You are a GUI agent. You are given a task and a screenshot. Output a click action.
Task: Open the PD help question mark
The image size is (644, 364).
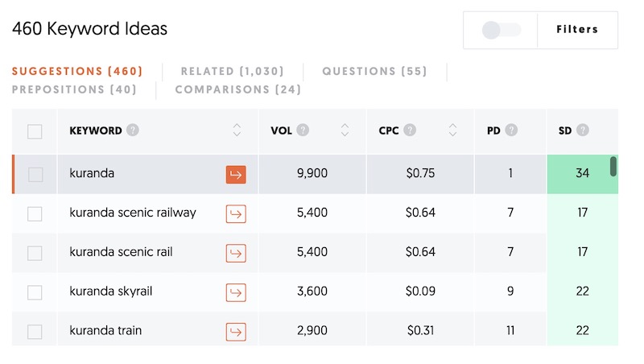coord(511,130)
